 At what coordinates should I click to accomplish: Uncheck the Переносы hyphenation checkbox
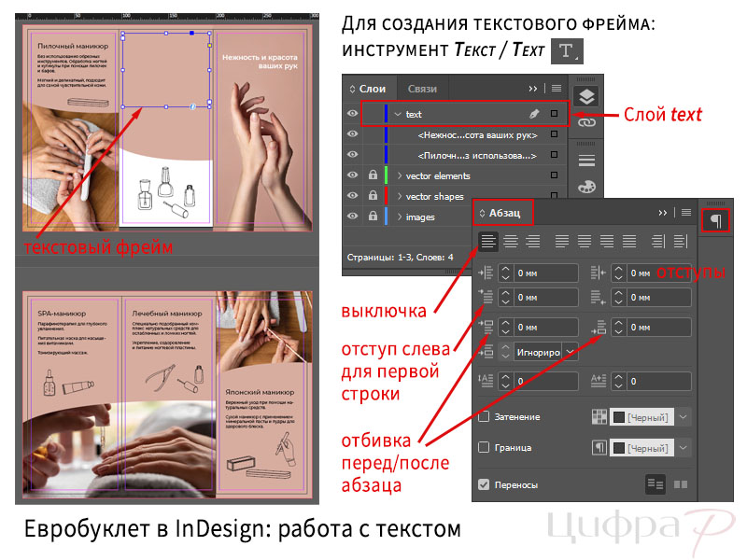click(484, 484)
